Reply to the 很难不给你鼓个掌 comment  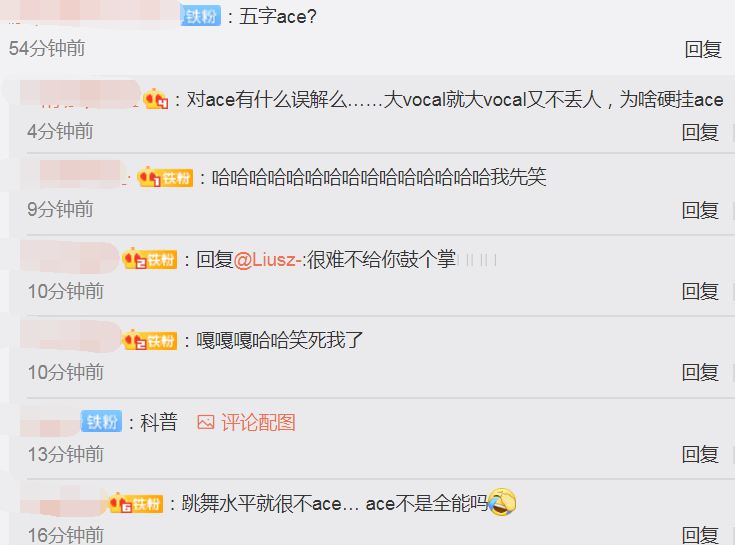click(700, 291)
